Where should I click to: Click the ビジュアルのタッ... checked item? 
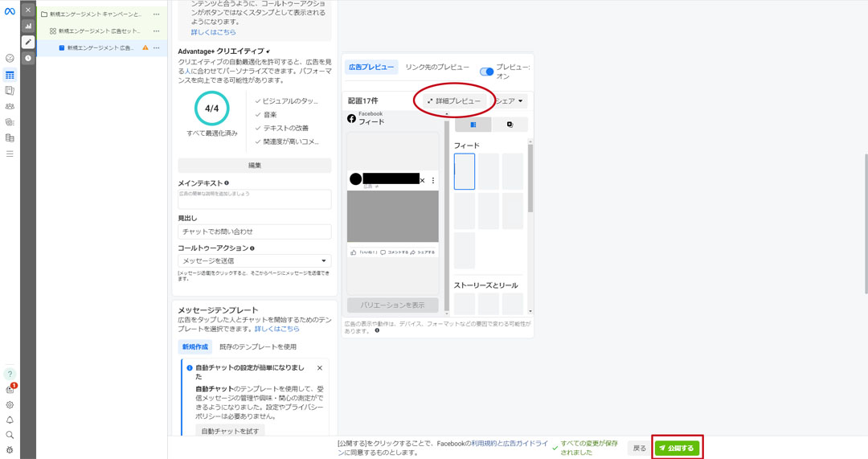click(287, 100)
